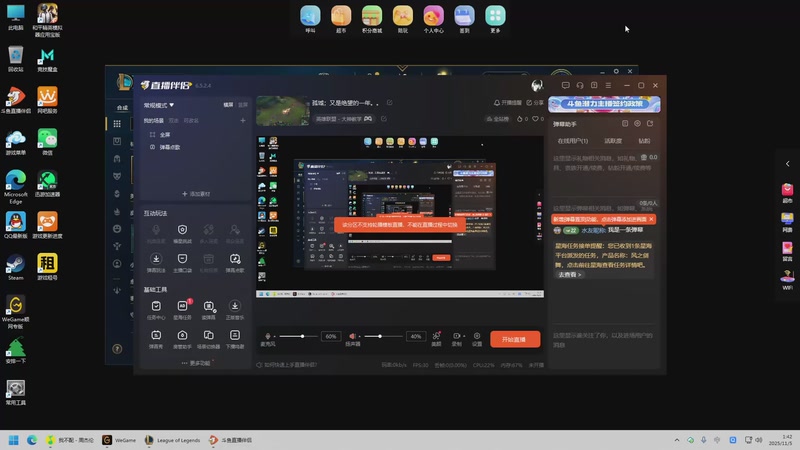Select grid icon in League client sidebar
Viewport: 800px width, 450px height.
pos(117,123)
